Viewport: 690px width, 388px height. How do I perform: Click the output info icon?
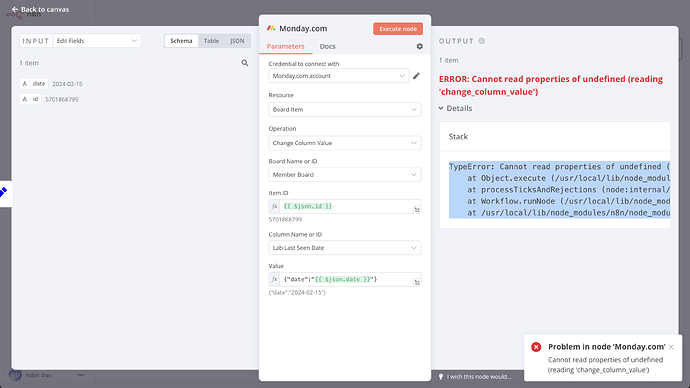tap(481, 41)
